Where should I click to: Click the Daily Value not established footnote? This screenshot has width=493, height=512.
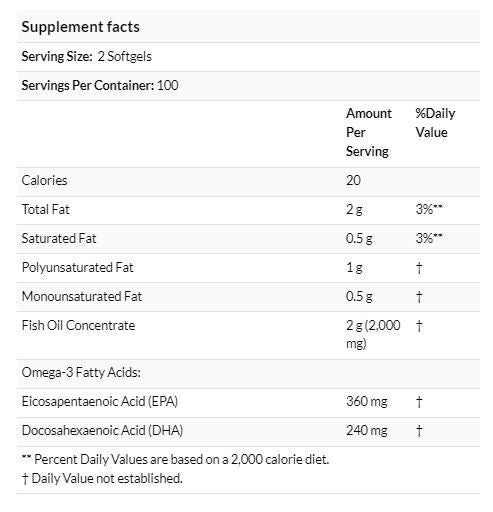102,479
